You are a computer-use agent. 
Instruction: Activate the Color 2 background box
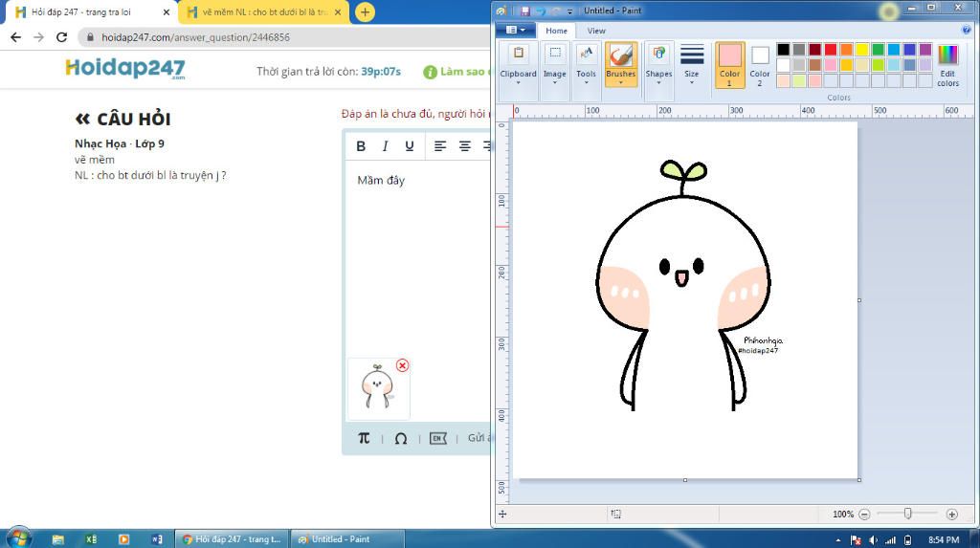pyautogui.click(x=759, y=64)
